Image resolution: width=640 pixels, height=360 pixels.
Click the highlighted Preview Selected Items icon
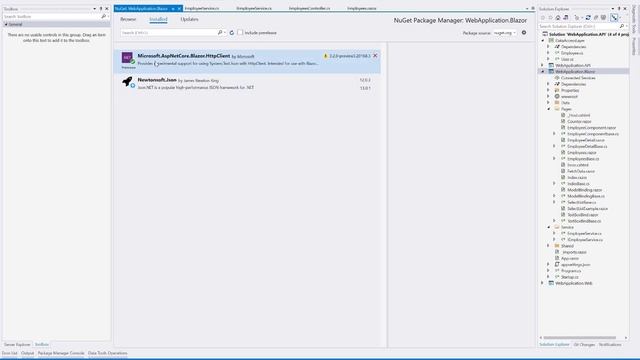coord(614,18)
